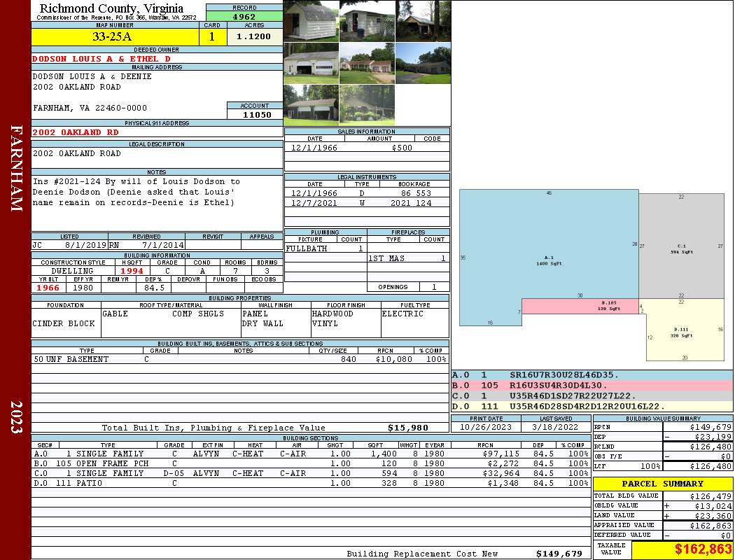Click the year built 1966 value

tap(48, 288)
